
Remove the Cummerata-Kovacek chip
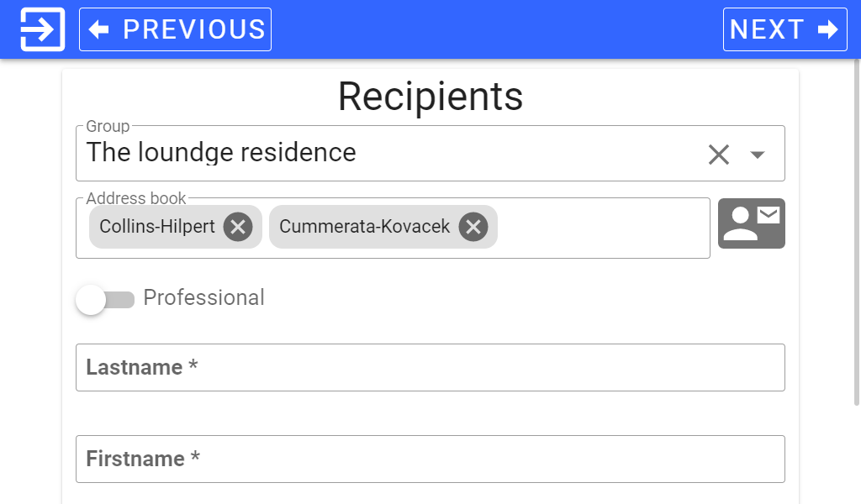473,227
